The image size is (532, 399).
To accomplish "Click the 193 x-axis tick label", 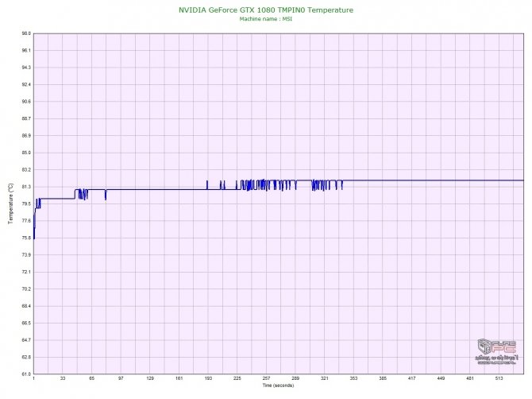I will [208, 378].
